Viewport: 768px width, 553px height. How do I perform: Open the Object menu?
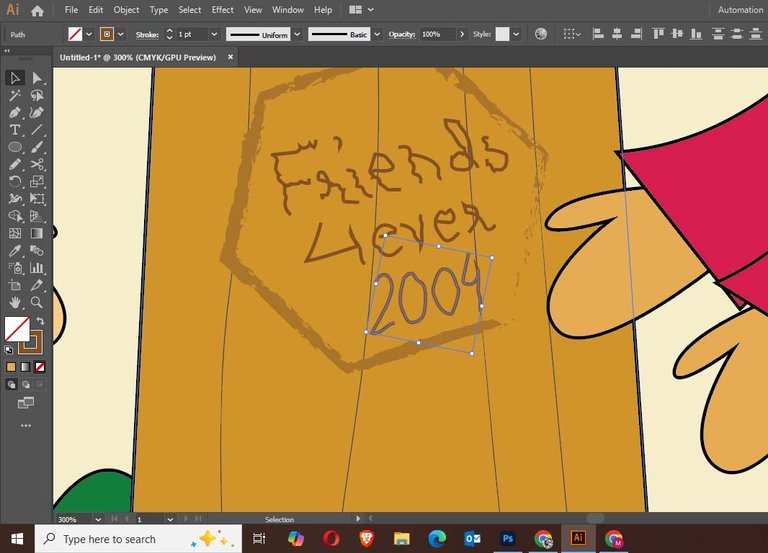(126, 10)
